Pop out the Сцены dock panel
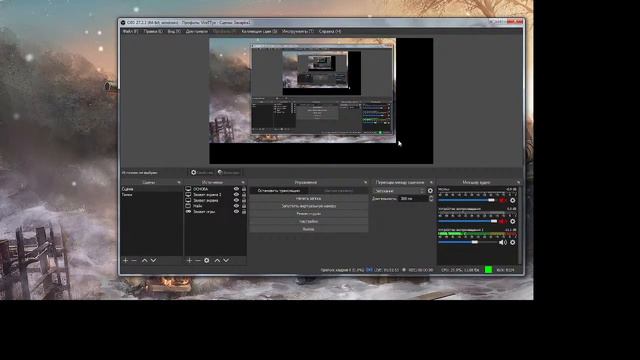 (179, 182)
